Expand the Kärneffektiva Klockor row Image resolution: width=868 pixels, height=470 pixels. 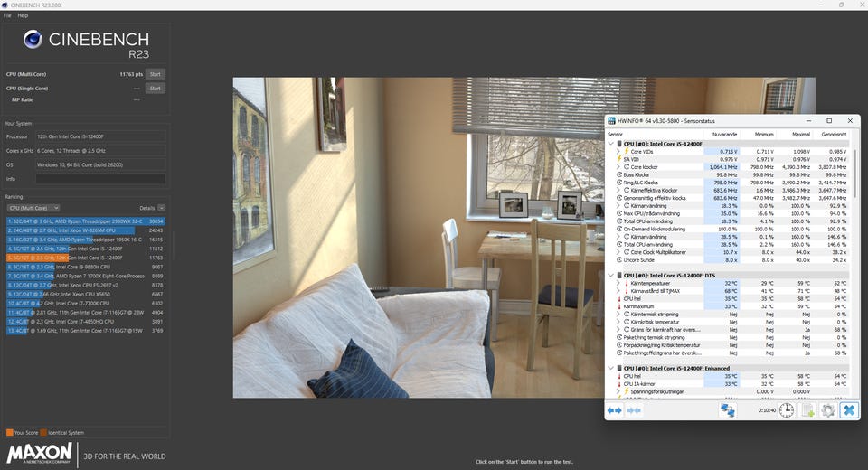click(618, 190)
